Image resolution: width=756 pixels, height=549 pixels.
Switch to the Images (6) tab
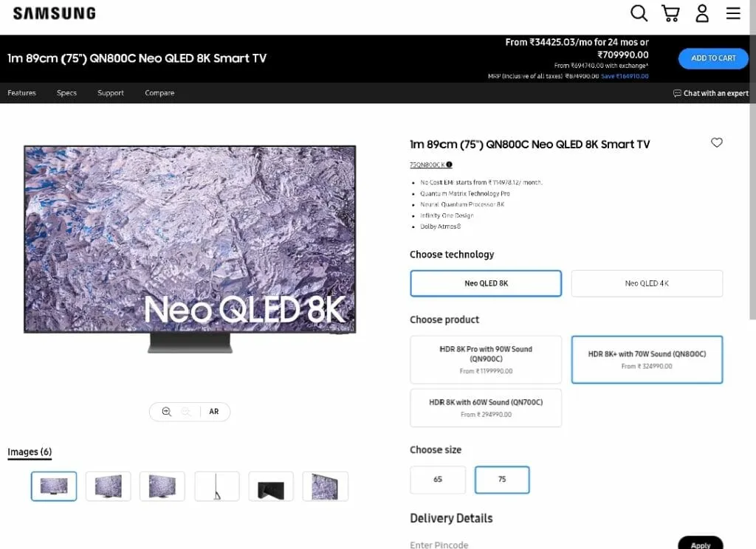pos(30,452)
